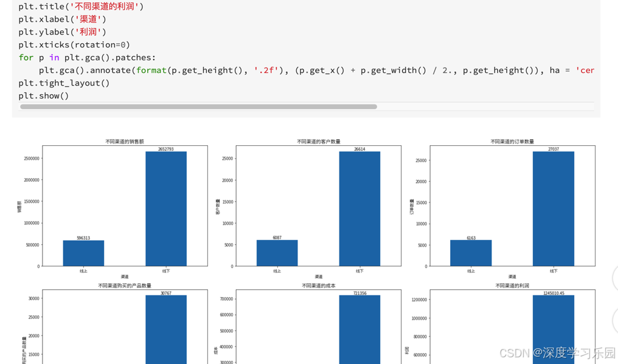The width and height of the screenshot is (618, 364).
Task: Click the 26614 value label
Action: [359, 149]
